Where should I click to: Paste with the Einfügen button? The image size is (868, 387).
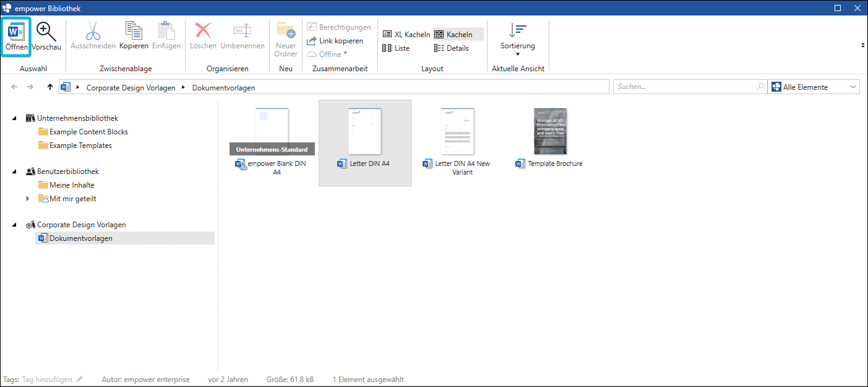(166, 37)
